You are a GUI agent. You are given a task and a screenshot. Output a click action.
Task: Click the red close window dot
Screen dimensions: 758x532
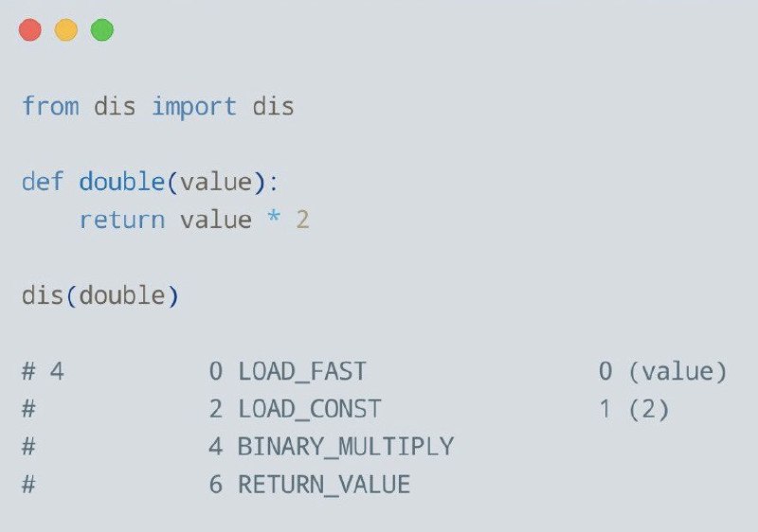30,30
